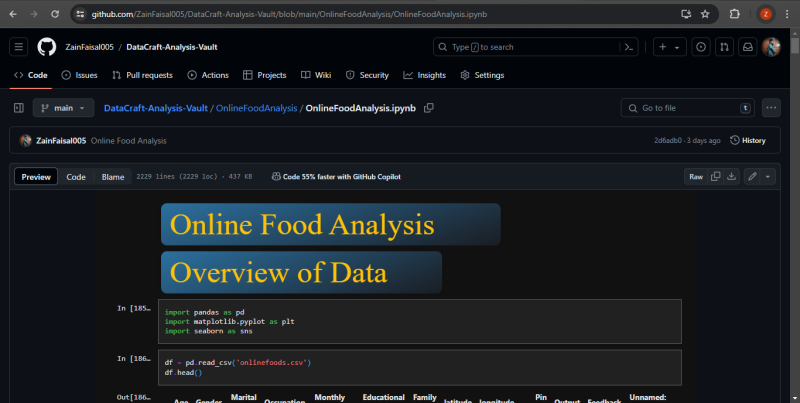The width and height of the screenshot is (800, 403).
Task: Toggle the file tree side panel
Action: pyautogui.click(x=19, y=108)
